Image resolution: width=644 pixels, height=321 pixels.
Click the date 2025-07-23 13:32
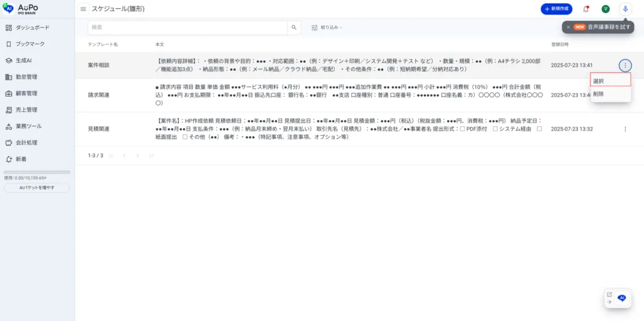tap(572, 129)
